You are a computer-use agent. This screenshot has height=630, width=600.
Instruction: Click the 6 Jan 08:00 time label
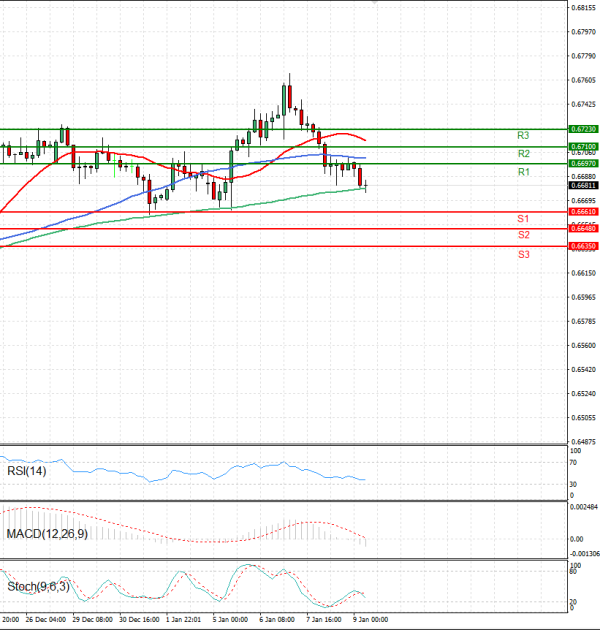[x=277, y=619]
